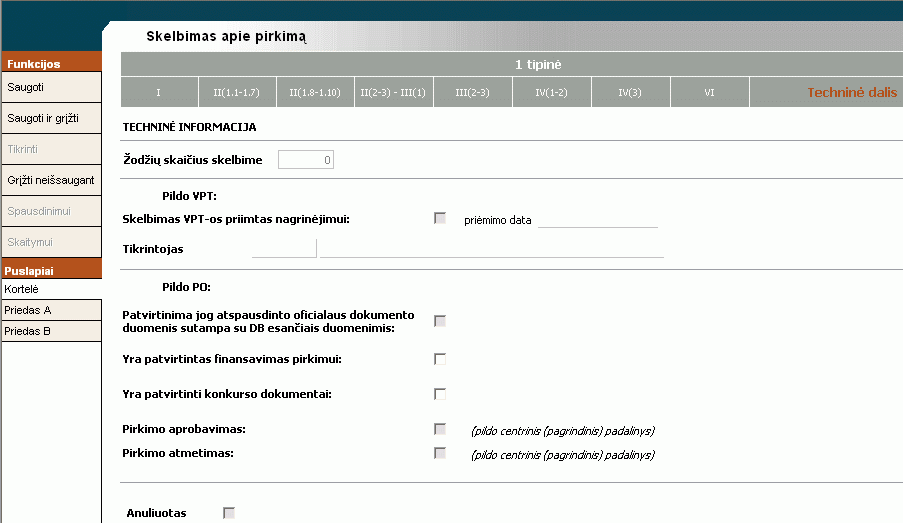Switch to tab IV(3)
The height and width of the screenshot is (523, 903).
click(x=631, y=92)
